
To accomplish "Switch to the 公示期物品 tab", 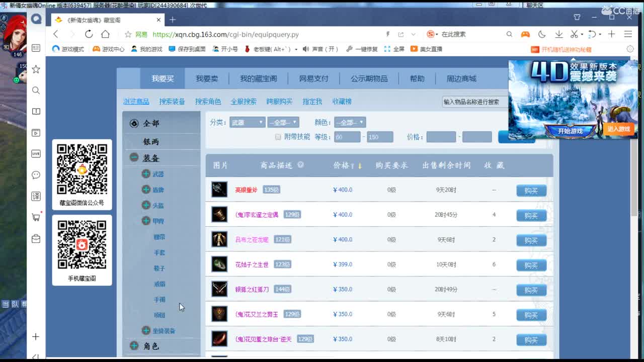I will point(369,78).
